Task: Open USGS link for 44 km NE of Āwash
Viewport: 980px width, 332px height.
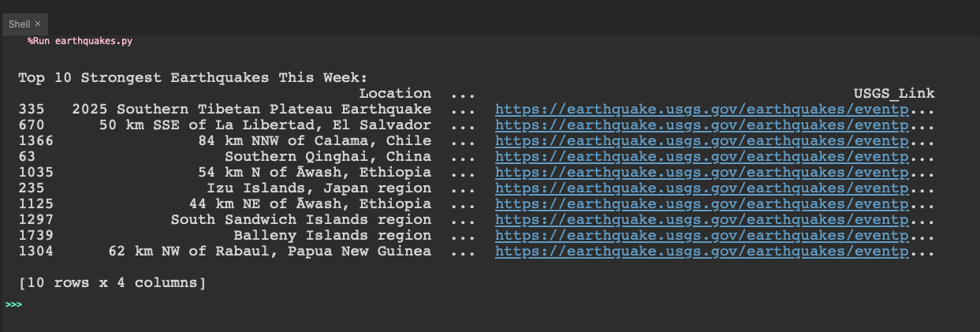Action: [702, 203]
